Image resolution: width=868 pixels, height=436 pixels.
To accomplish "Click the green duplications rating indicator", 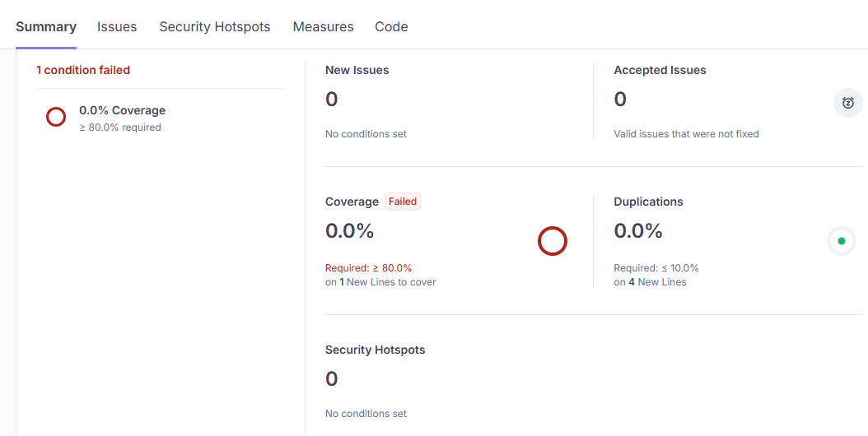I will point(841,241).
